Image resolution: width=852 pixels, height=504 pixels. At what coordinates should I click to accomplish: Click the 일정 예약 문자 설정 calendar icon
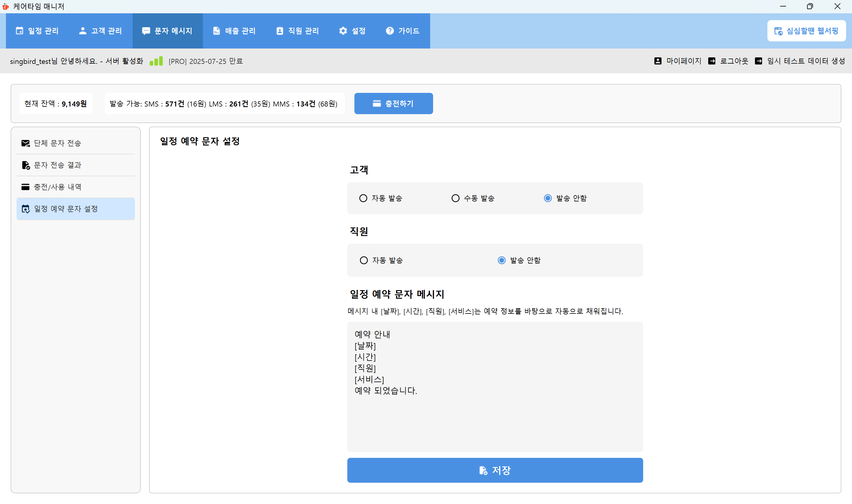26,209
